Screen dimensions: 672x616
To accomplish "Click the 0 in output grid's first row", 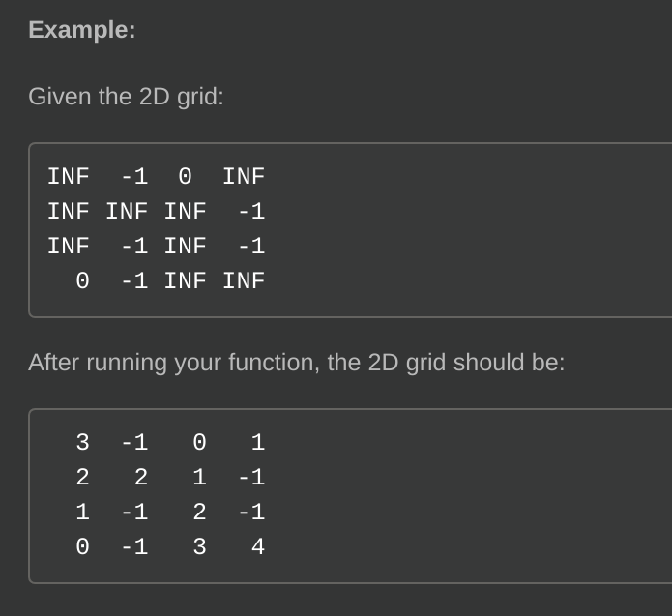I will point(200,442).
